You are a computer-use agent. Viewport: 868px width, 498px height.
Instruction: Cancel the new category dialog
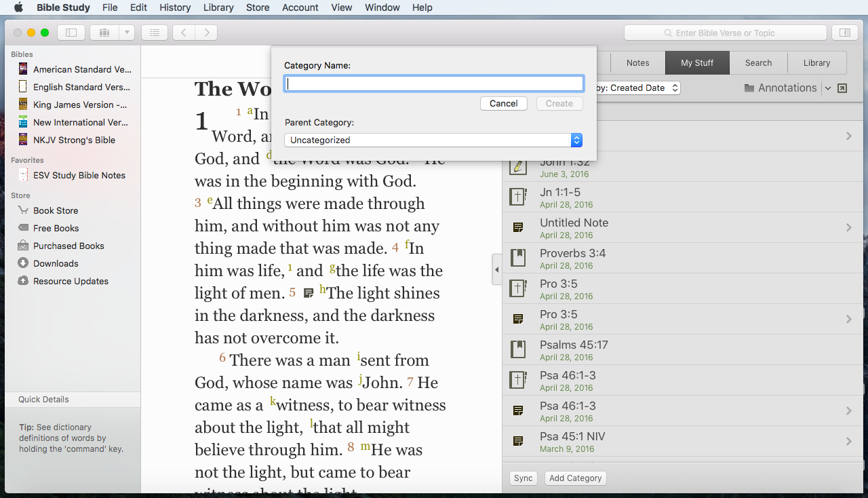[x=504, y=104]
